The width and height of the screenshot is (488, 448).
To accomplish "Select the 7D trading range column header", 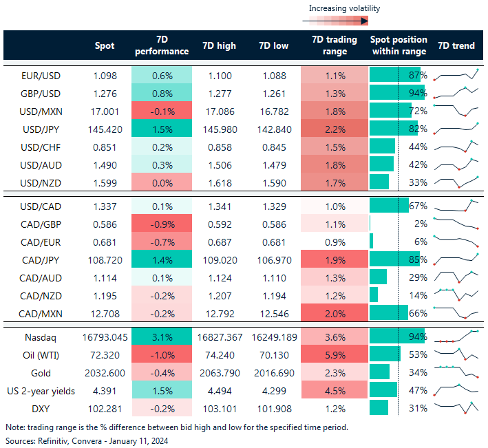I will pyautogui.click(x=335, y=45).
